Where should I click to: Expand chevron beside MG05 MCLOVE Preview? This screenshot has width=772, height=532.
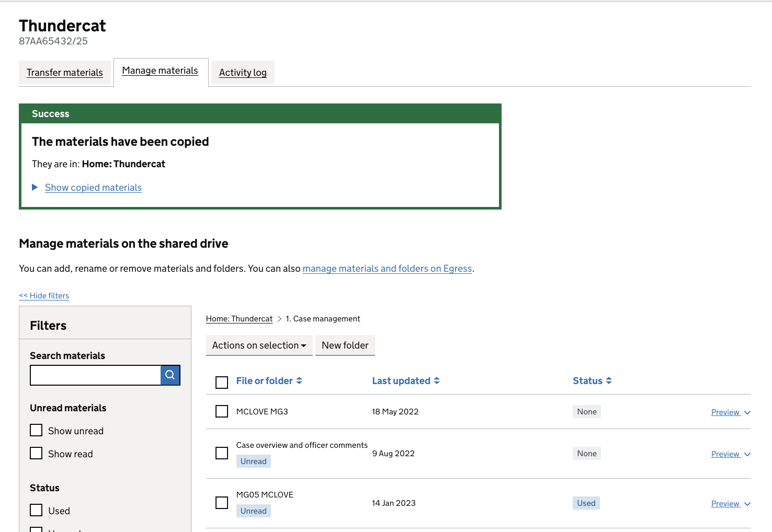tap(747, 504)
